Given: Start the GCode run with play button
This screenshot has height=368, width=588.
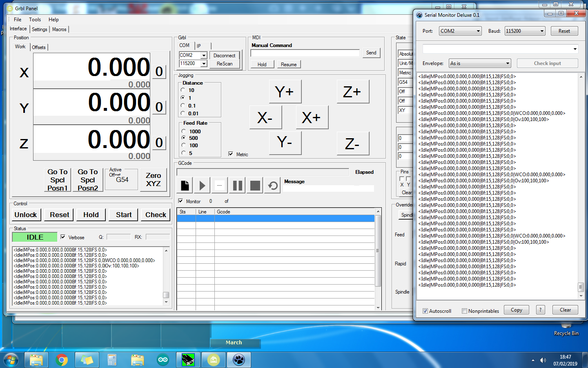Looking at the screenshot, I should pos(202,186).
